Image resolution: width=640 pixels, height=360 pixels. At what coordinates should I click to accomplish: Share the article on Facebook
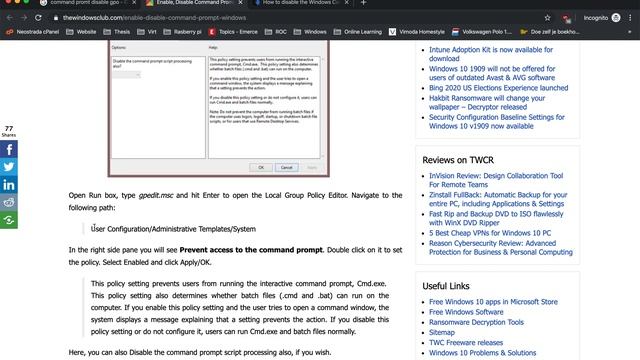[x=9, y=149]
